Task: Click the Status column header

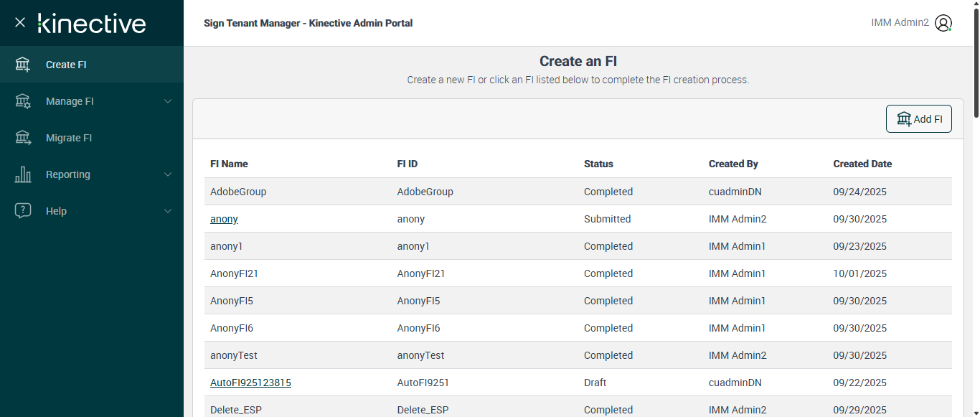Action: (x=598, y=164)
